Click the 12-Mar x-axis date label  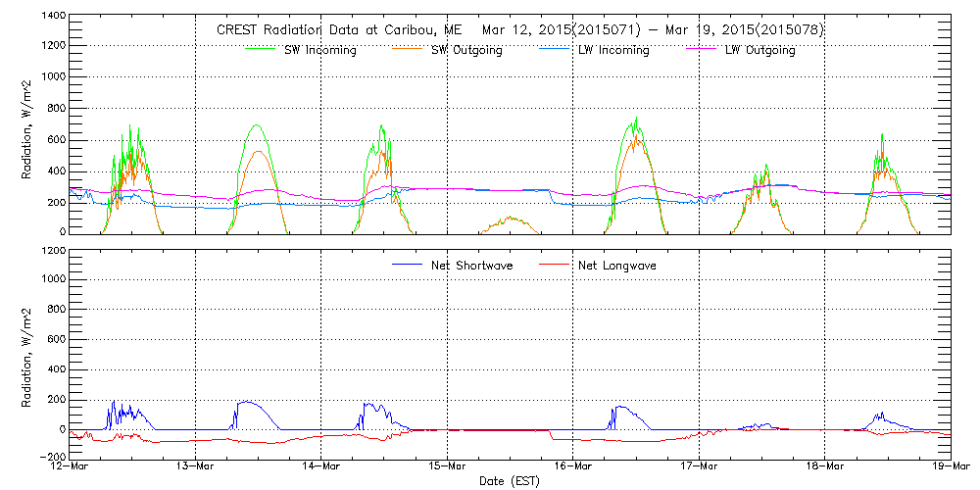click(x=71, y=467)
